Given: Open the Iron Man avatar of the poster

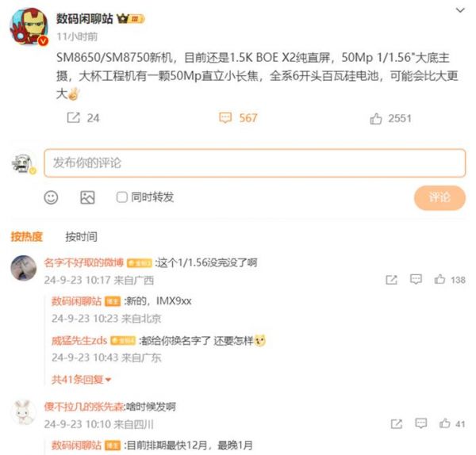Looking at the screenshot, I should tap(29, 26).
